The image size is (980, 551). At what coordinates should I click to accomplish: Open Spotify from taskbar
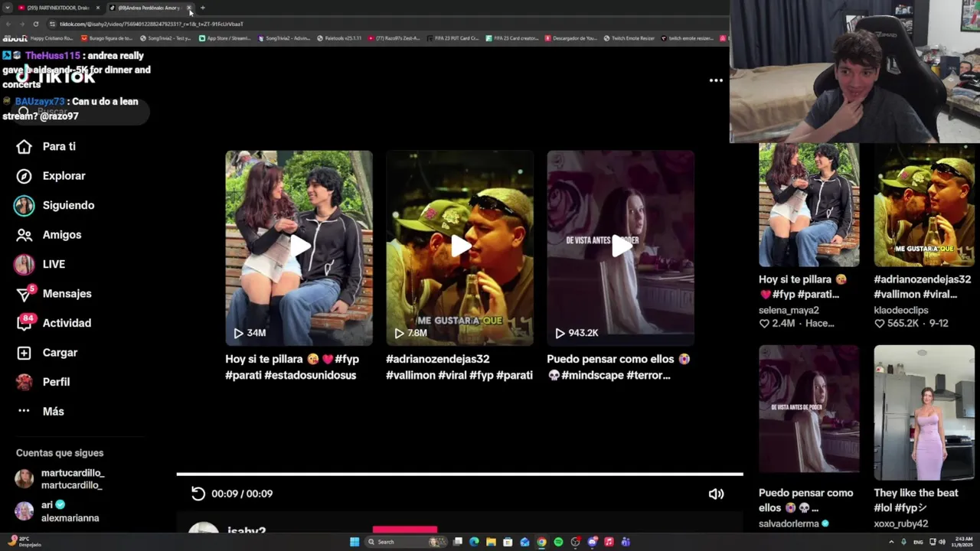558,542
